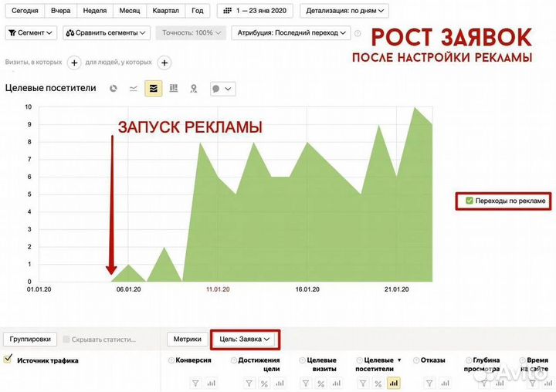This screenshot has width=556, height=392.
Task: Select the Год period tab
Action: tap(198, 11)
